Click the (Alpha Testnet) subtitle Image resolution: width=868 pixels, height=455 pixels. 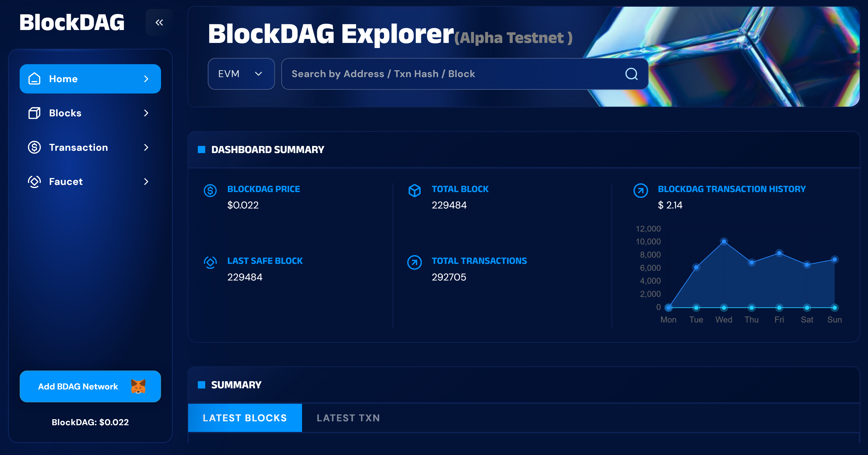coord(513,38)
